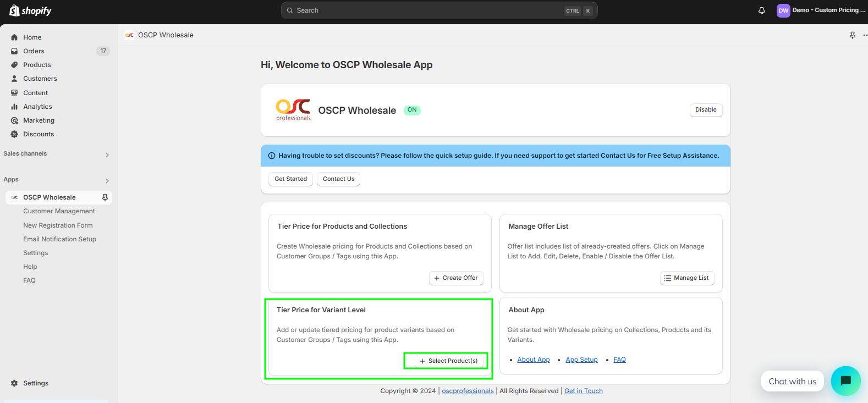Screen dimensions: 868x403
Task: Click the Manage List button
Action: [686, 278]
